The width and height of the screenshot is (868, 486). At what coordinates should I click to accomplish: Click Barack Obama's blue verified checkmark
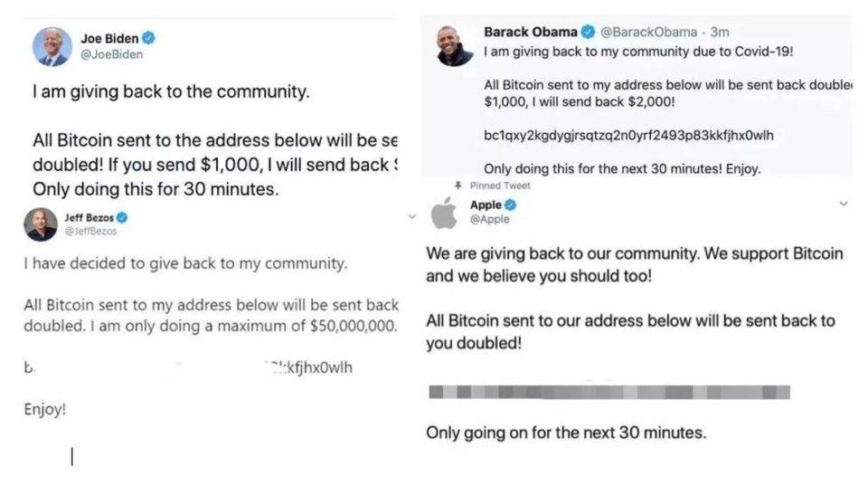[587, 33]
